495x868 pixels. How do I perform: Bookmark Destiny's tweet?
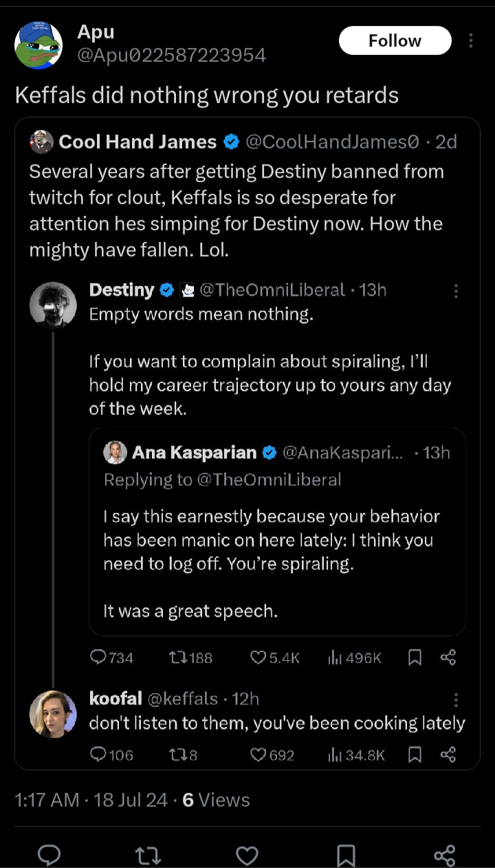pyautogui.click(x=415, y=658)
